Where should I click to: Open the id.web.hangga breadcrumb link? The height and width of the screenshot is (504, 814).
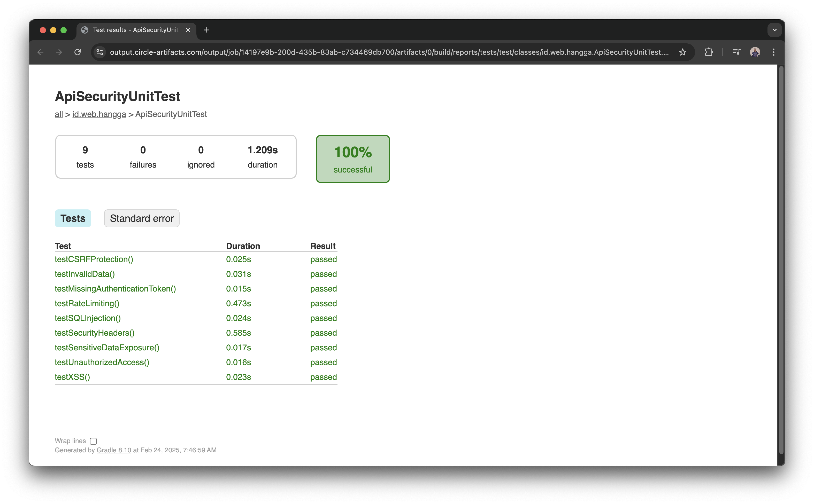tap(99, 114)
